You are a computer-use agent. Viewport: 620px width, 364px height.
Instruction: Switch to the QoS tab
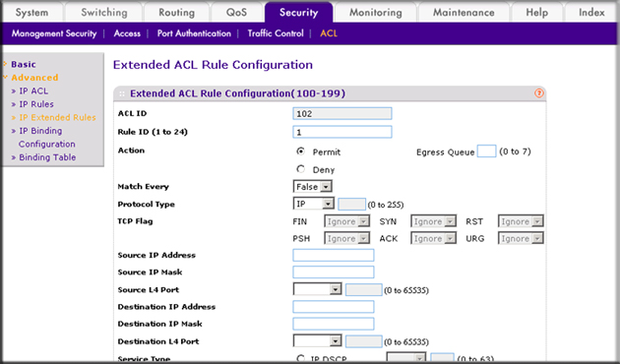(236, 12)
